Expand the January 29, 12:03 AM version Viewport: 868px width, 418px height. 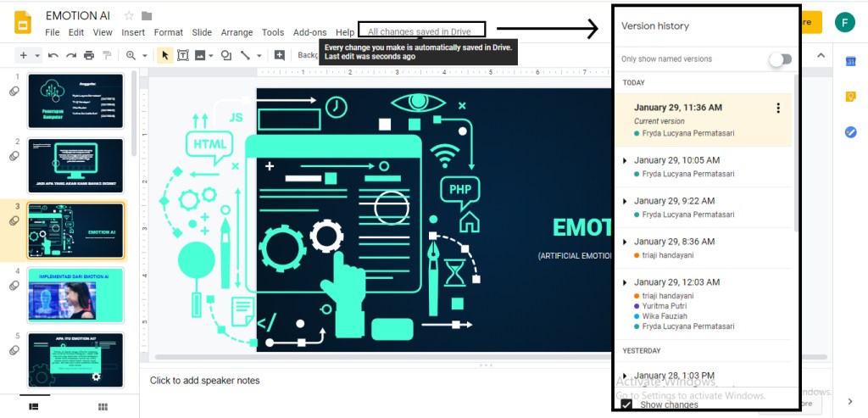click(625, 282)
